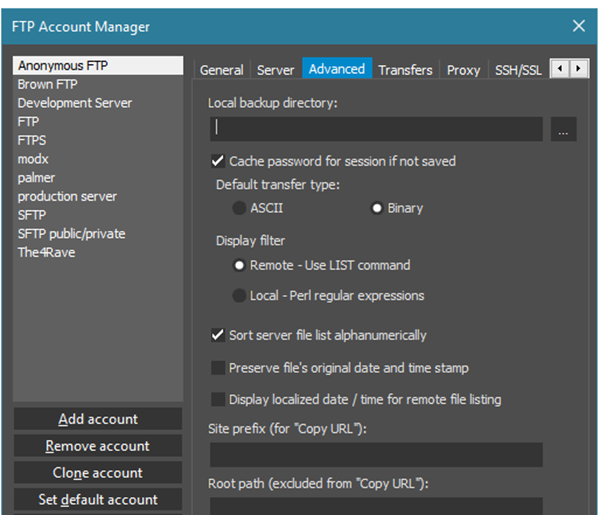
Task: Open the General tab
Action: tap(222, 70)
